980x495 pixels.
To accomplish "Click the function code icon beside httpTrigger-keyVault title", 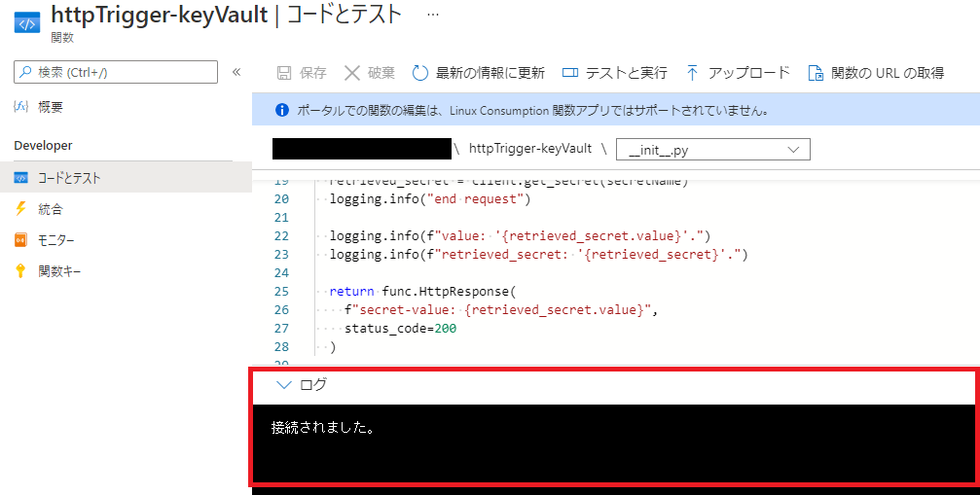I will click(x=27, y=24).
